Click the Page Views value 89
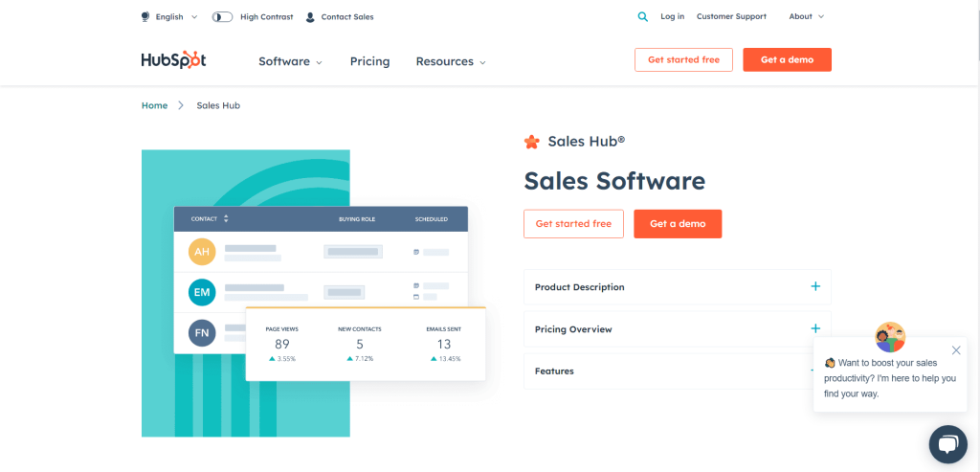Viewport: 980px width, 472px height. (282, 344)
